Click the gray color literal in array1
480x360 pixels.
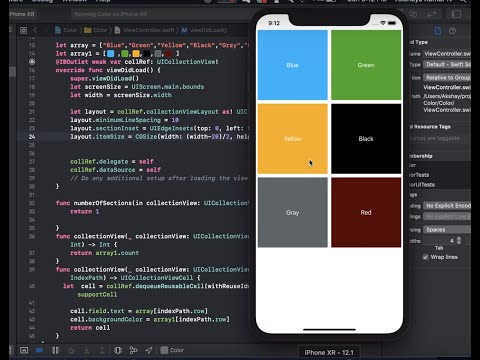pyautogui.click(x=158, y=53)
